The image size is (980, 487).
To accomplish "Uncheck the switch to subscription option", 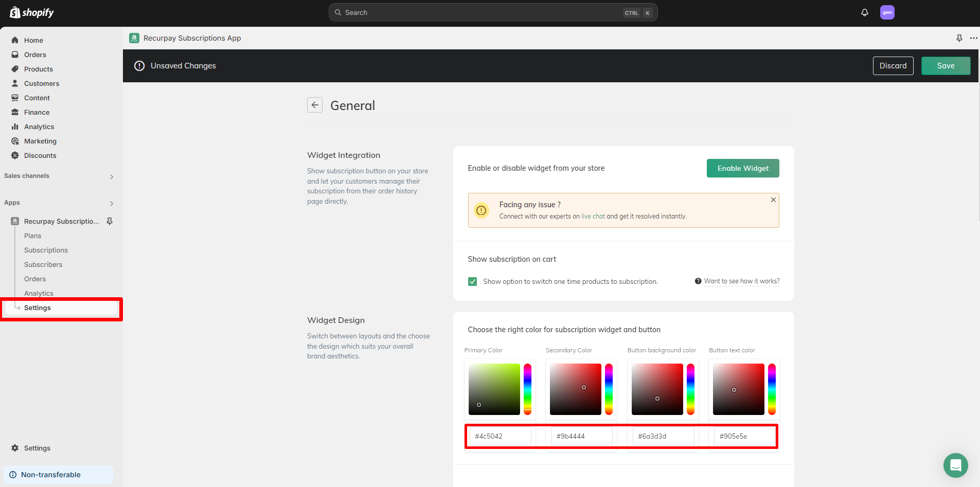I will [472, 281].
